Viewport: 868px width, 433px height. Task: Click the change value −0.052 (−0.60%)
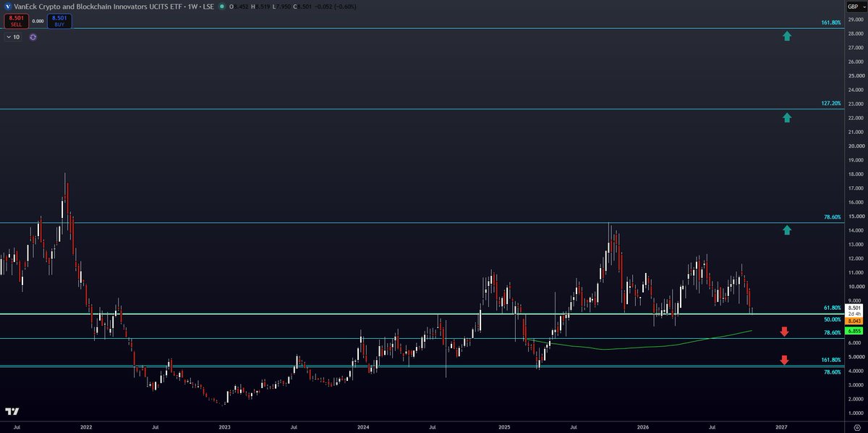click(335, 6)
